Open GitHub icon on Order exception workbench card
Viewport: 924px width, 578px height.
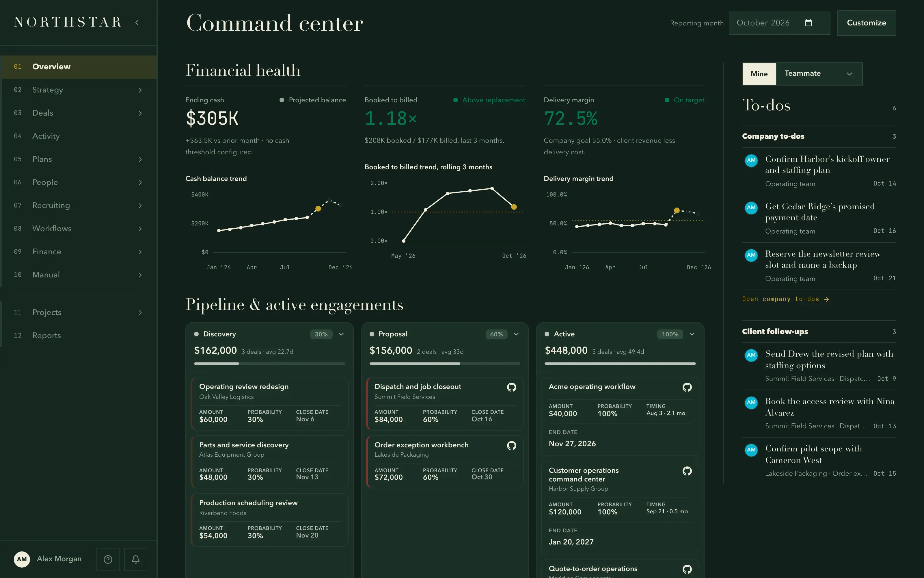[x=512, y=445]
